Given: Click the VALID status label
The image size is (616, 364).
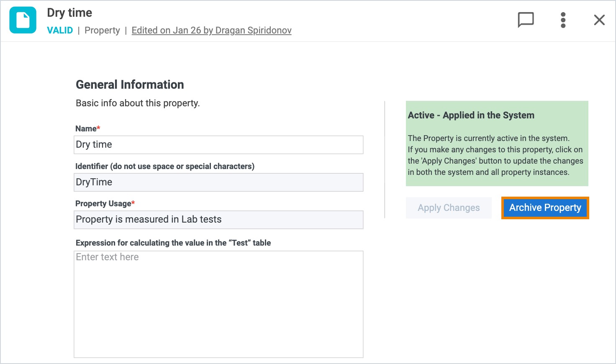Looking at the screenshot, I should click(x=60, y=31).
